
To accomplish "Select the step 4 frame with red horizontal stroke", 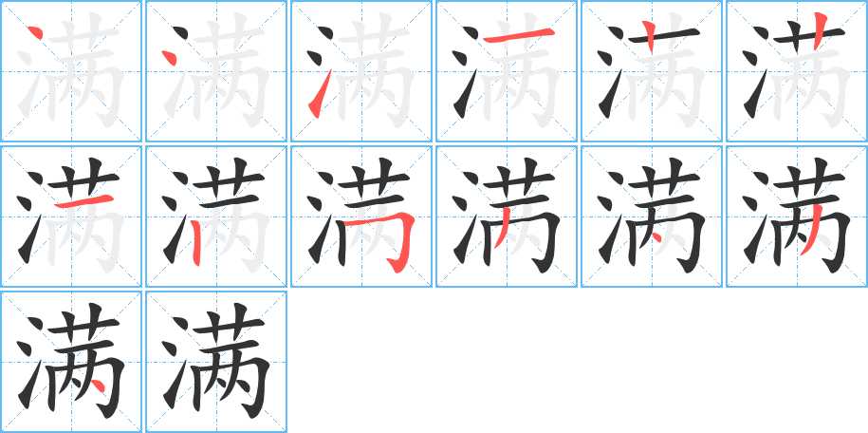I will pyautogui.click(x=506, y=71).
